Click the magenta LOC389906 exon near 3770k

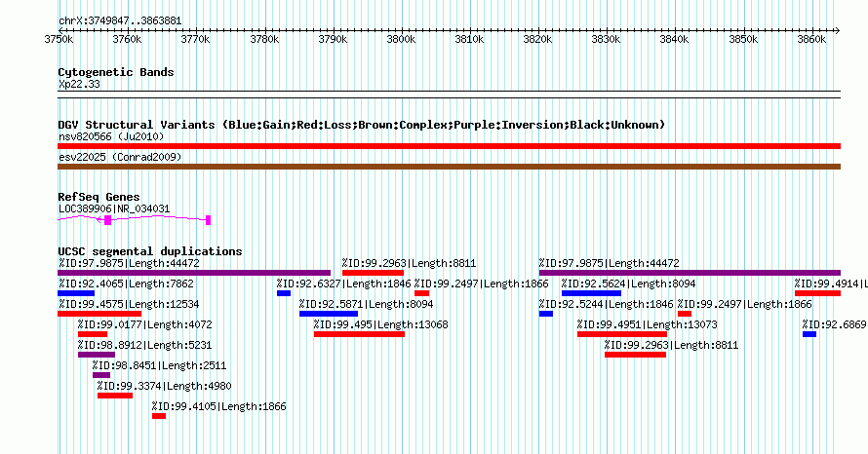(x=208, y=220)
